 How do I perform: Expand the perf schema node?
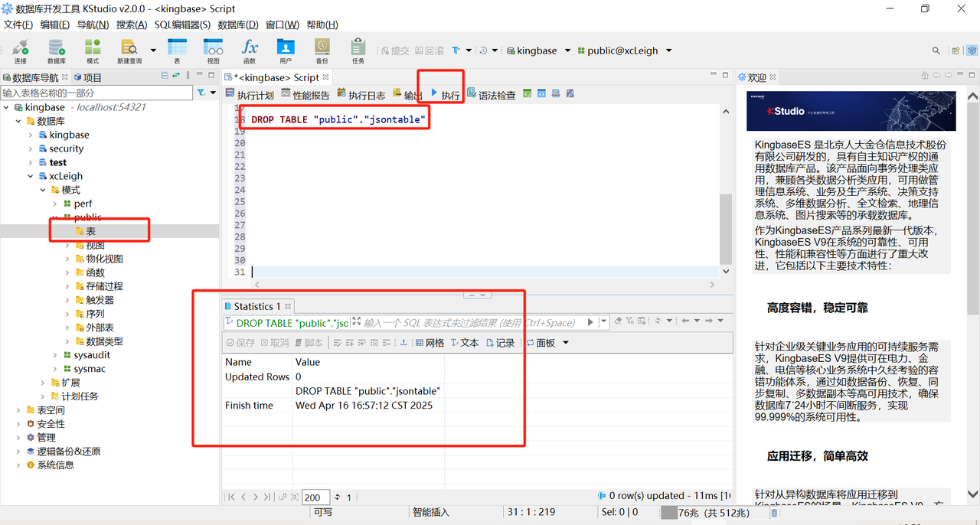[x=56, y=204]
